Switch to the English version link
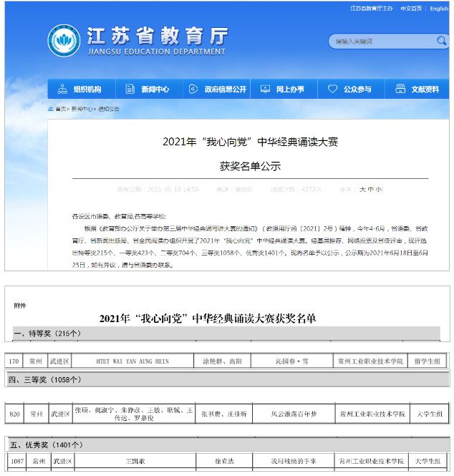454x476 pixels. click(439, 9)
